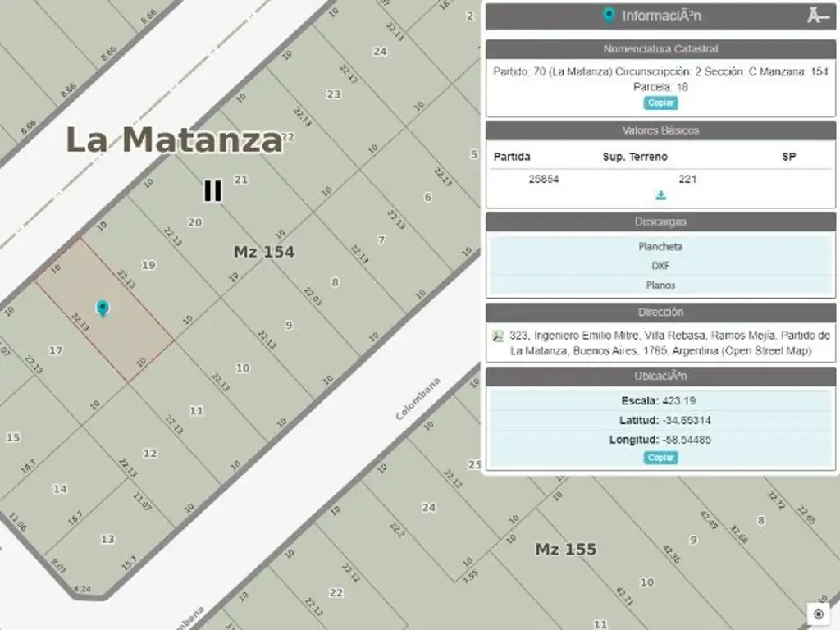Click the map icon beside the address
The width and height of the screenshot is (840, 630).
(497, 336)
